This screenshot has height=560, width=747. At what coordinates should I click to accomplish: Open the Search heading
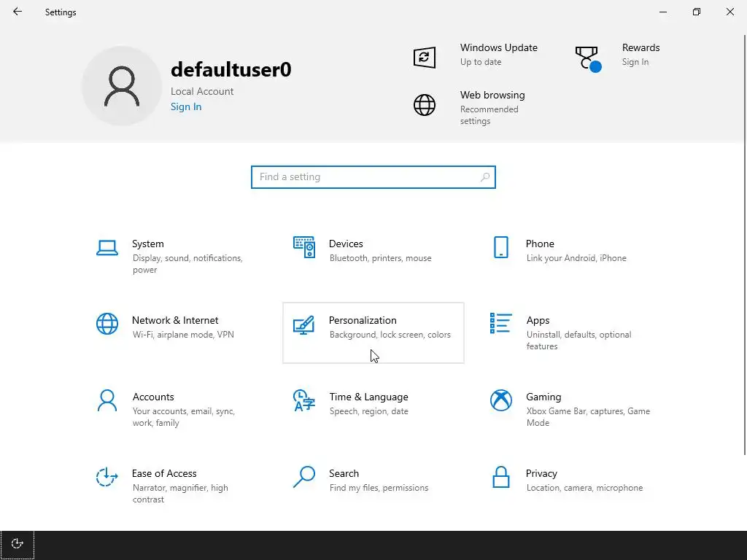344,473
